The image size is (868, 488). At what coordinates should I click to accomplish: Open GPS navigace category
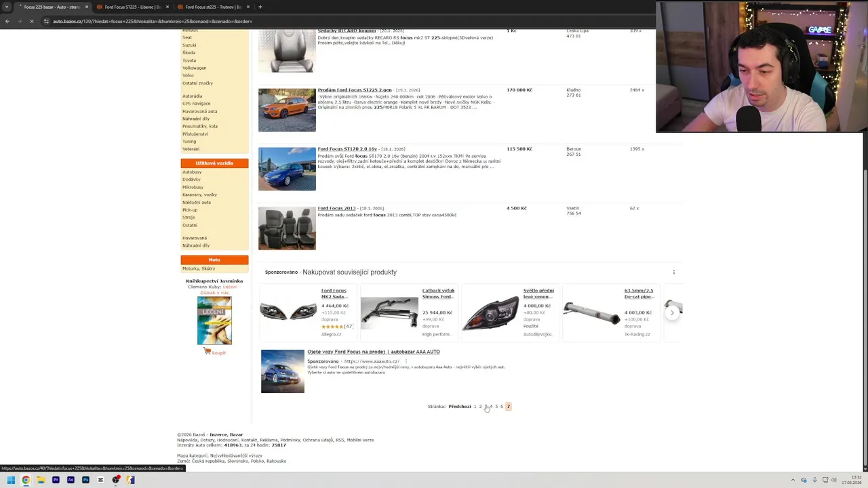point(196,103)
